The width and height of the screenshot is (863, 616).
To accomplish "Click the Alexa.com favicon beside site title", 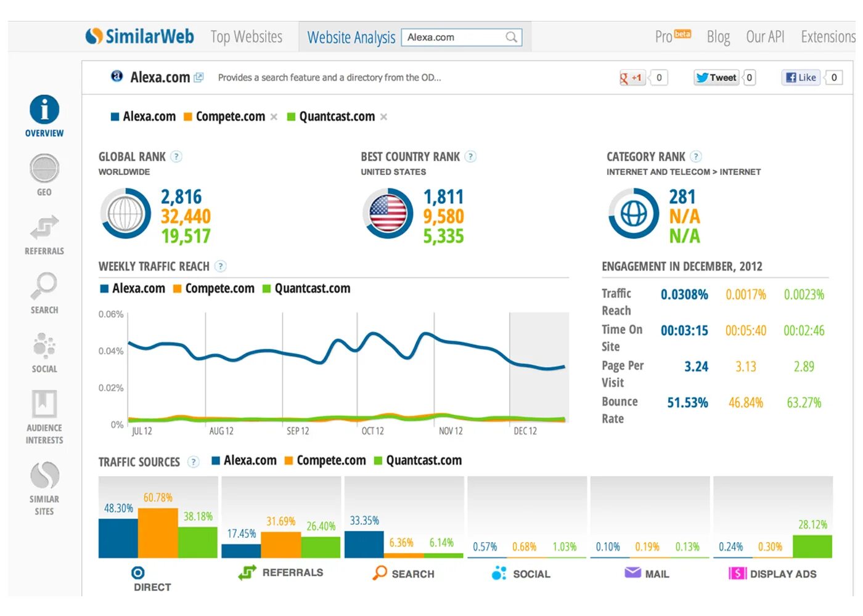I will click(117, 76).
